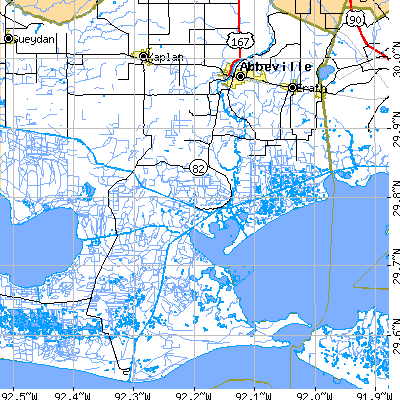Select the route 82 highway shield
Screen dimensions: 400x400
click(x=198, y=169)
